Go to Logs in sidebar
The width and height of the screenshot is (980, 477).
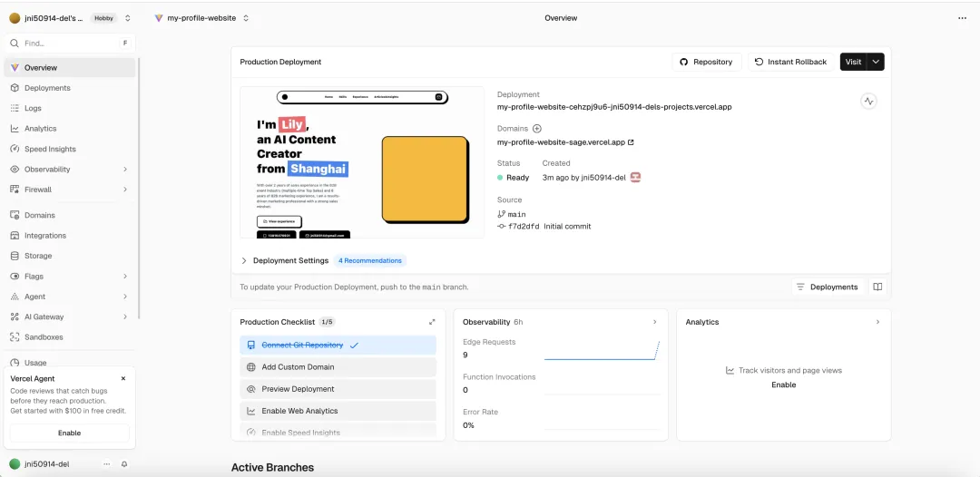coord(69,108)
